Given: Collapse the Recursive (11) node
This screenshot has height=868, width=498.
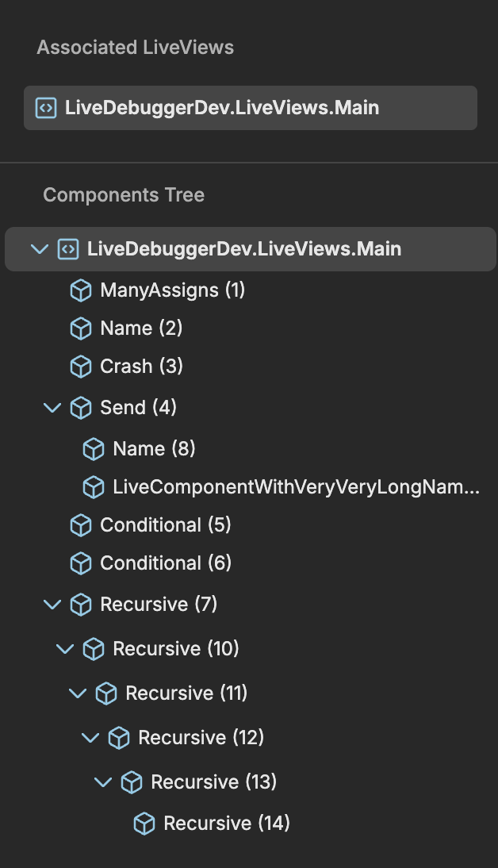Looking at the screenshot, I should pyautogui.click(x=78, y=693).
